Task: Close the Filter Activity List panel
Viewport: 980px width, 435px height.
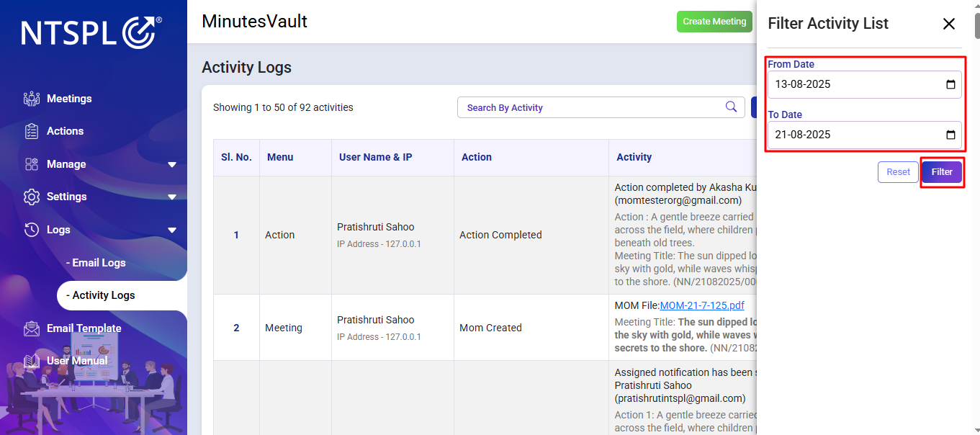Action: coord(949,24)
